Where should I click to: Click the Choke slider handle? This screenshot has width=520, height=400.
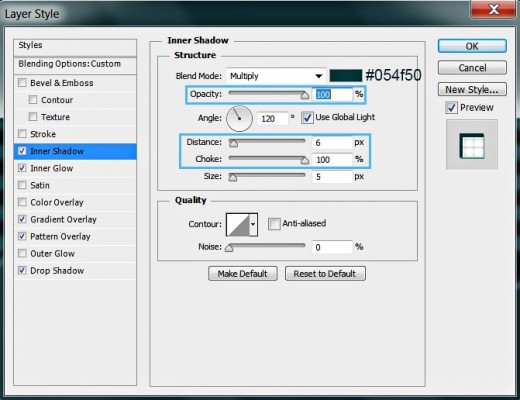tap(304, 161)
